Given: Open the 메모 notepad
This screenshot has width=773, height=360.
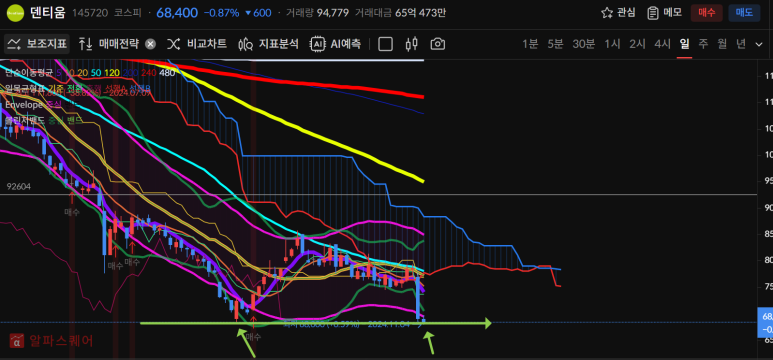Looking at the screenshot, I should (664, 13).
